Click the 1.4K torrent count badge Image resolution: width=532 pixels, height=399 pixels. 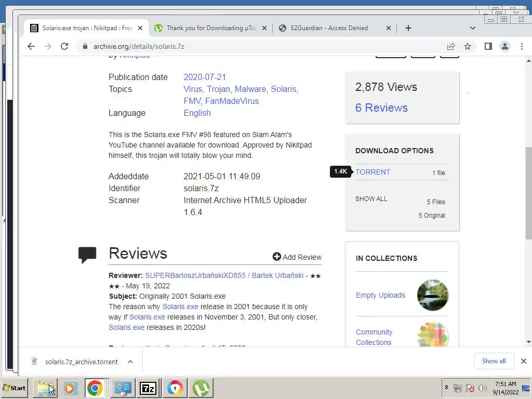click(x=340, y=171)
